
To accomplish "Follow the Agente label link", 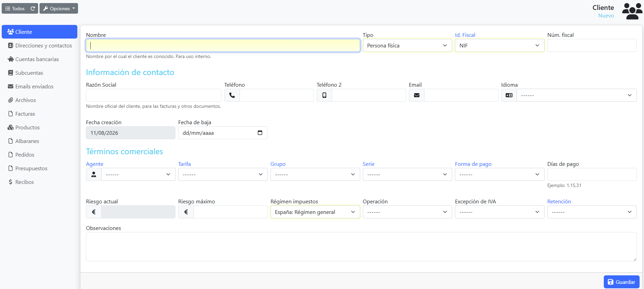I will coord(94,164).
